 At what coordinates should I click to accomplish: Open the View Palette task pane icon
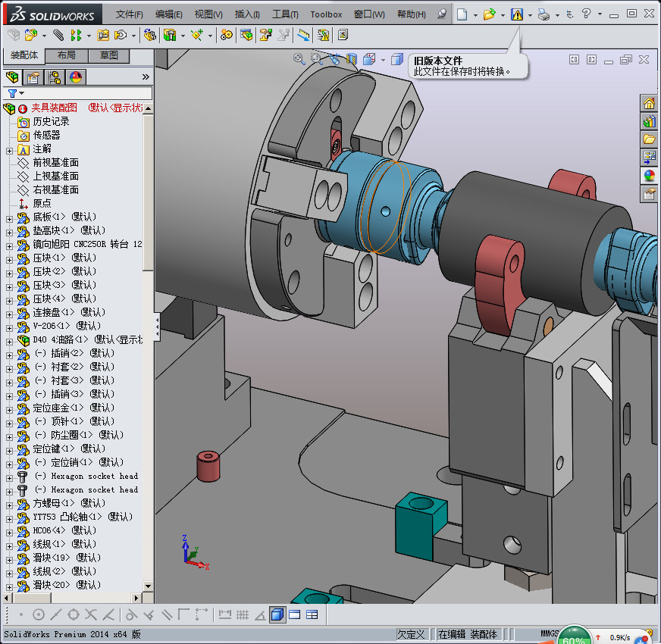649,157
